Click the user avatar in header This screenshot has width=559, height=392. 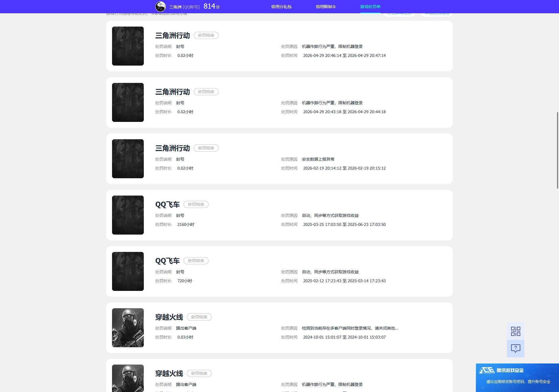point(161,6)
